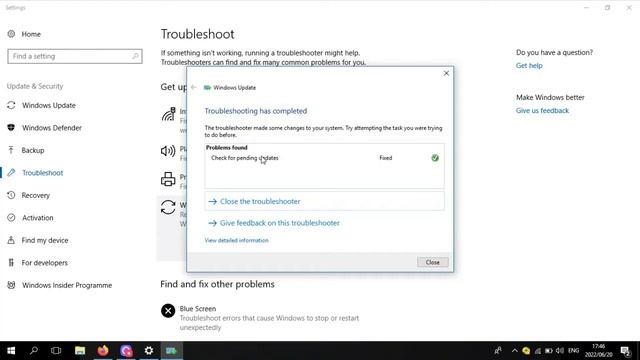
Task: Open Windows Defender in the sidebar
Action: pyautogui.click(x=52, y=128)
